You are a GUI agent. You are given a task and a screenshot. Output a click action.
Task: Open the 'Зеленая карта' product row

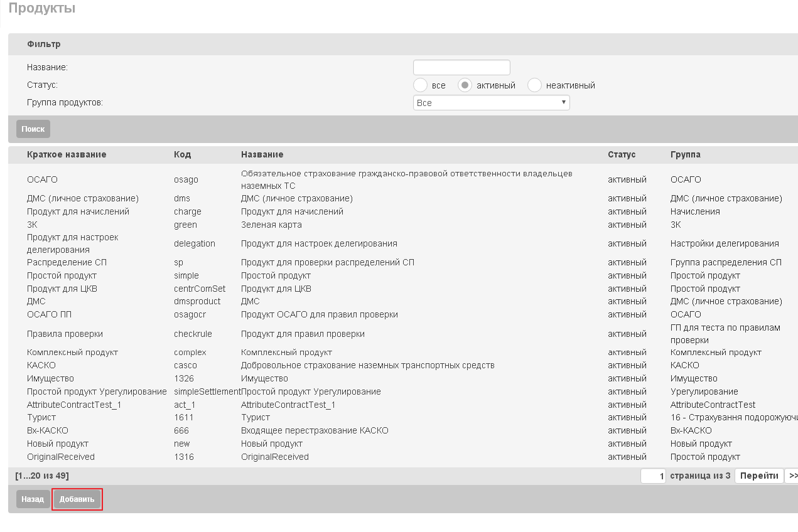(x=403, y=225)
